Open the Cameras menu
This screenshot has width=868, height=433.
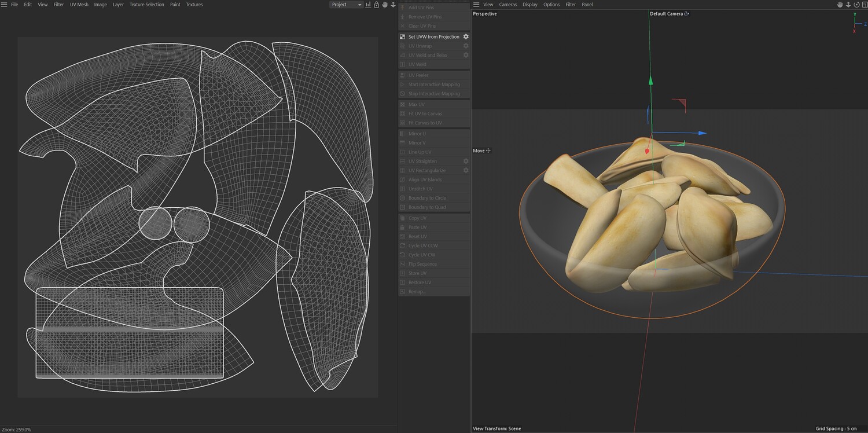click(508, 5)
